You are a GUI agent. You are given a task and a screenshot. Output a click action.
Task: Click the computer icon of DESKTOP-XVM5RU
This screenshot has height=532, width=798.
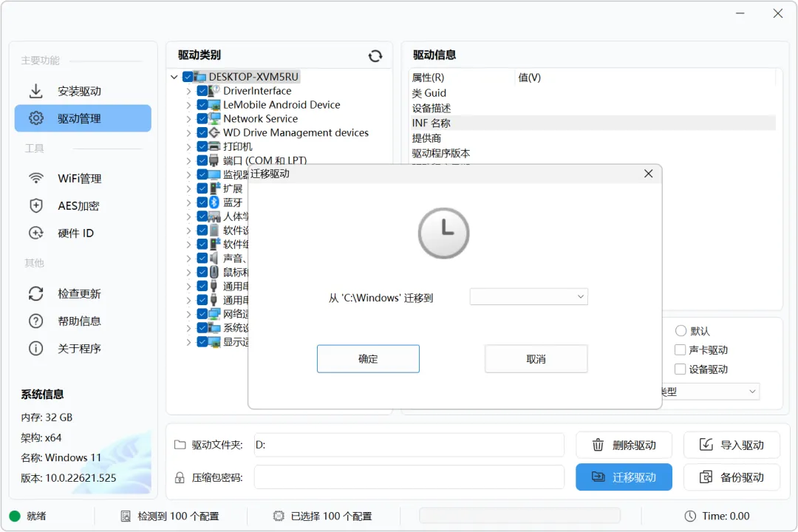pyautogui.click(x=200, y=77)
